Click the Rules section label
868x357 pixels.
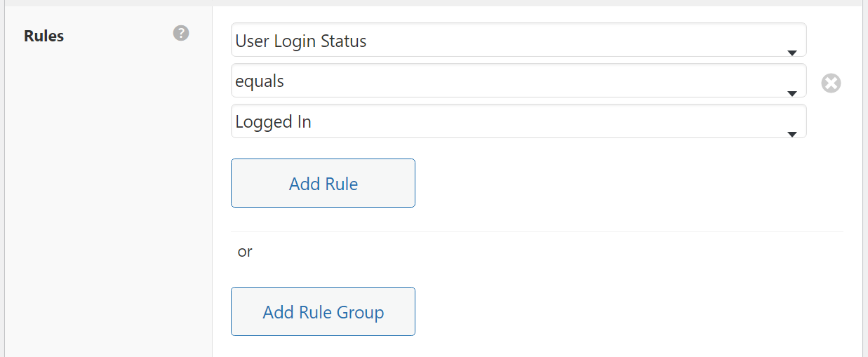44,36
